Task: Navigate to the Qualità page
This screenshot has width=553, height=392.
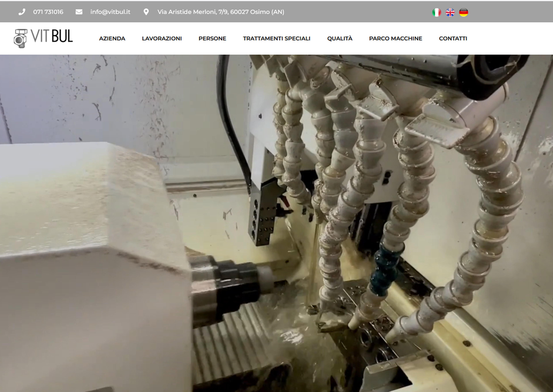Action: 340,39
